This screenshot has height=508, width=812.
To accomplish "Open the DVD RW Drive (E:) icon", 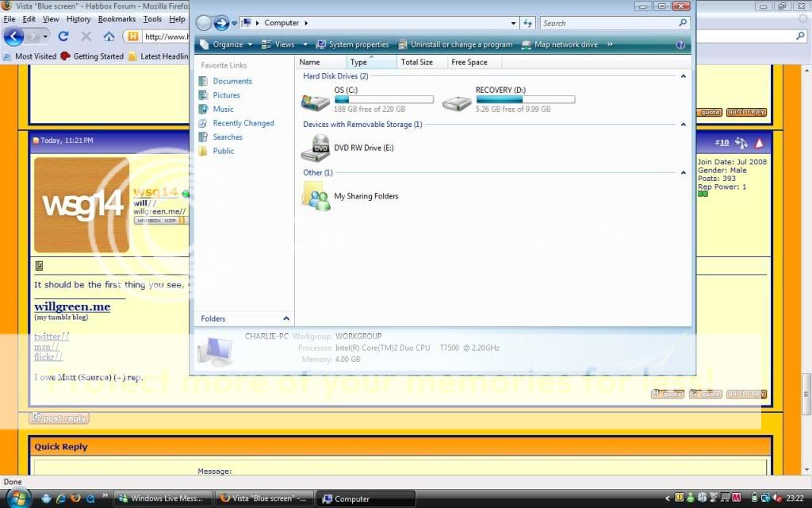I will pos(316,148).
